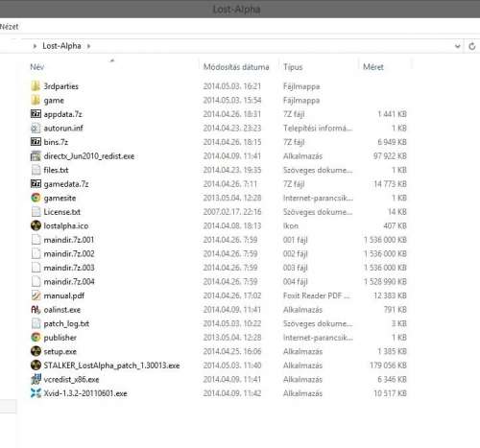Click the 3rdparties folder icon

[x=36, y=86]
